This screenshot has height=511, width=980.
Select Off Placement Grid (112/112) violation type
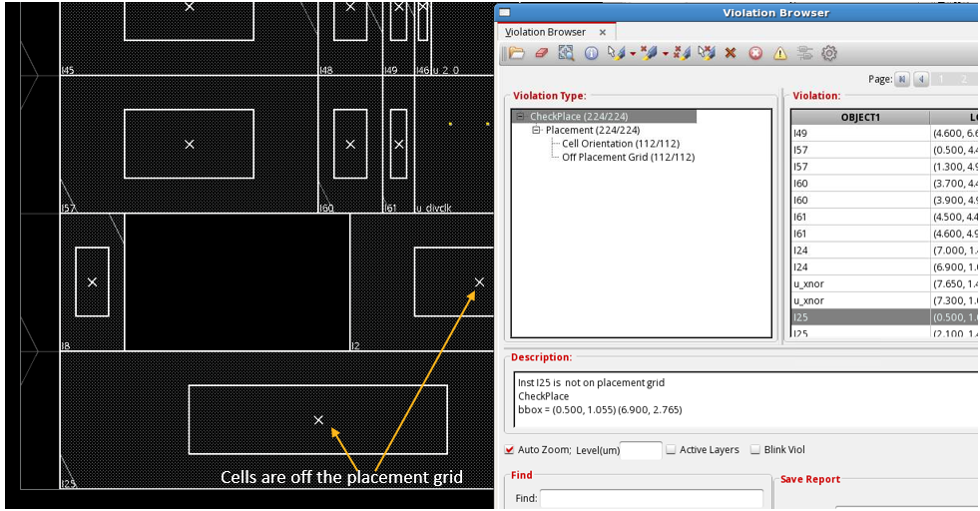coord(628,158)
